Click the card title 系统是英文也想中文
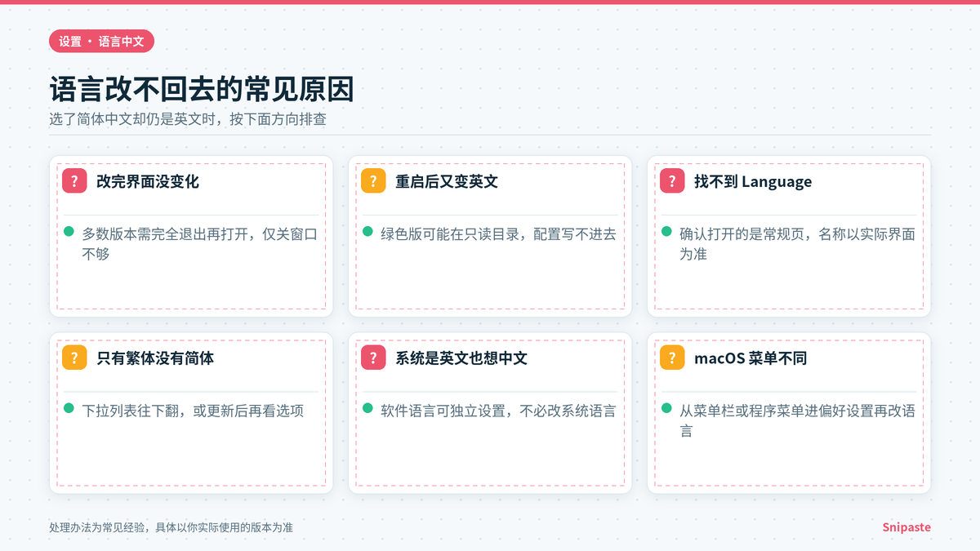The height and width of the screenshot is (551, 980). (x=461, y=358)
